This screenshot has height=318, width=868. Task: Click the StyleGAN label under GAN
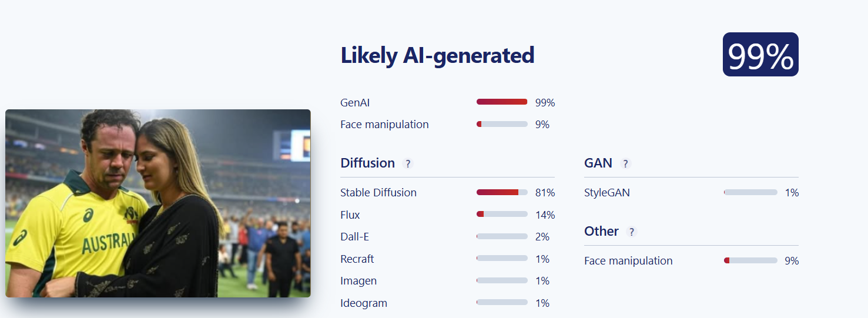(607, 193)
